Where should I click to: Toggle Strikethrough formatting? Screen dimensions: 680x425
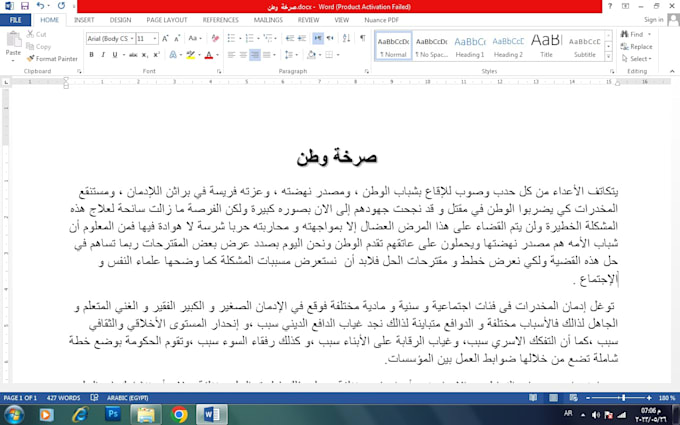click(133, 55)
